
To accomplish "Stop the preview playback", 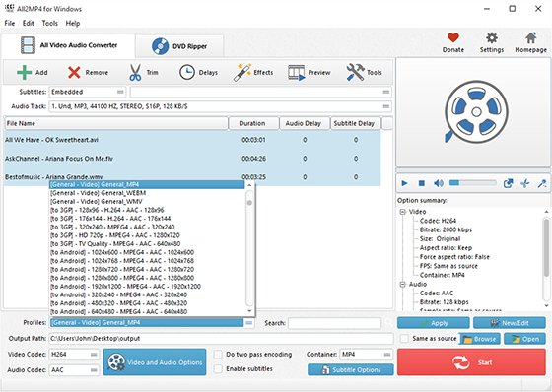I will pos(422,183).
